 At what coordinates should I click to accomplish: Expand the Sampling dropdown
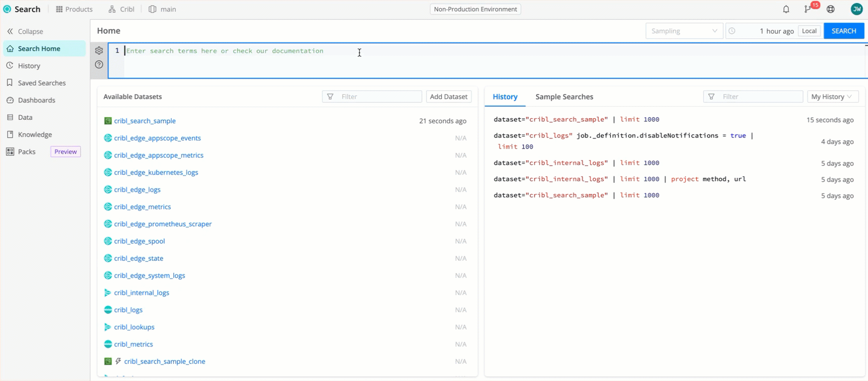(684, 31)
